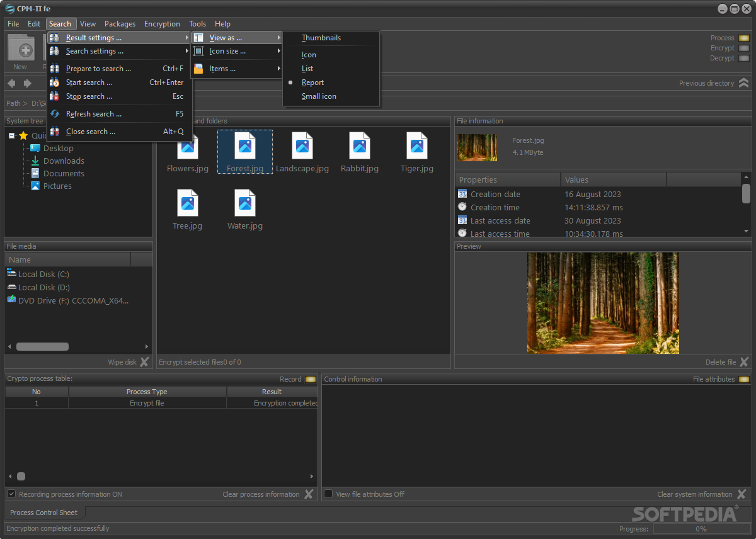This screenshot has height=539, width=756.
Task: Select the Water.jpg file icon
Action: pos(245,203)
